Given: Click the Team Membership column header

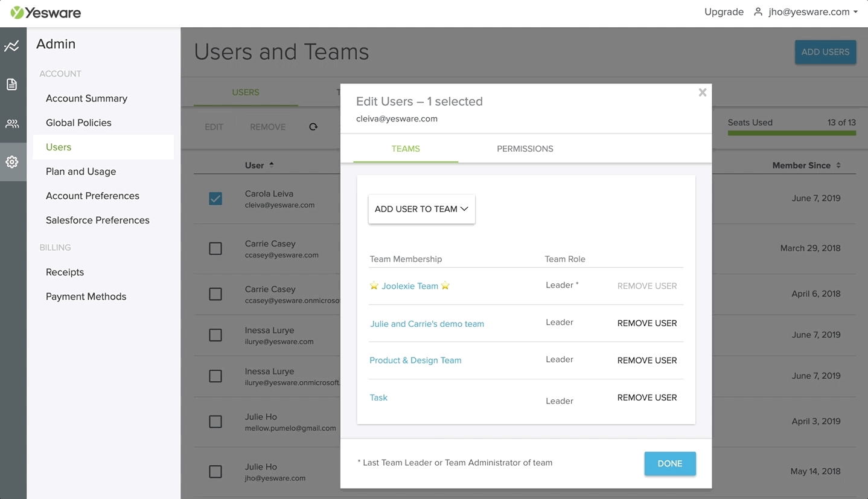Looking at the screenshot, I should [406, 259].
